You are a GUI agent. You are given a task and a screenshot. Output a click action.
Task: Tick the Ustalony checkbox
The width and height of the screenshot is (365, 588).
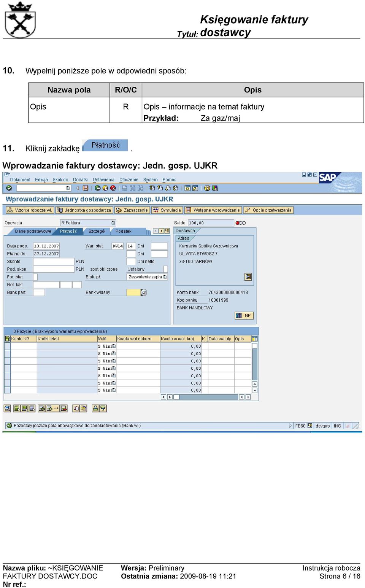pos(165,269)
